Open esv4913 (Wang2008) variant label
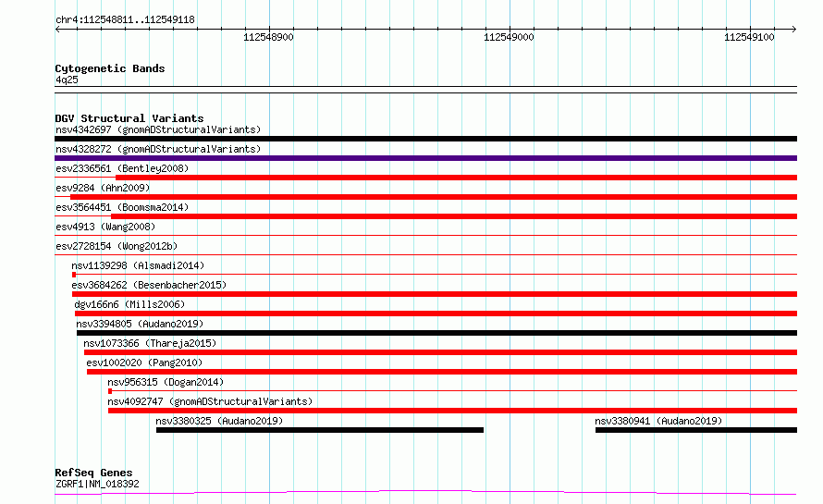The width and height of the screenshot is (823, 504). click(x=105, y=227)
